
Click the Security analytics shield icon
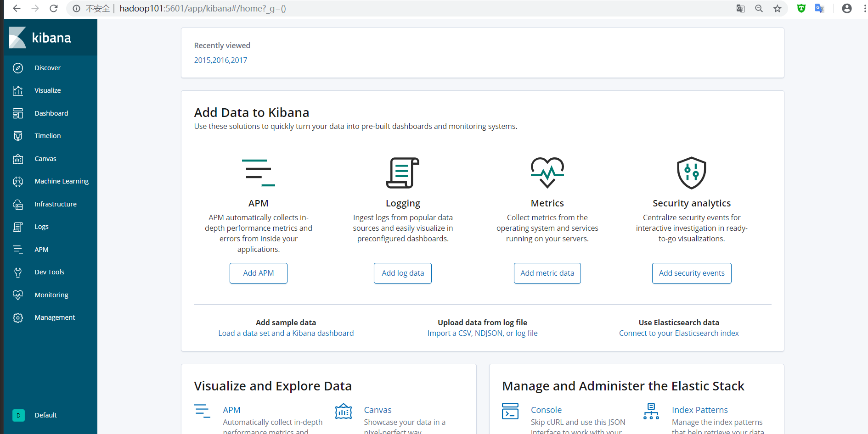pyautogui.click(x=692, y=173)
